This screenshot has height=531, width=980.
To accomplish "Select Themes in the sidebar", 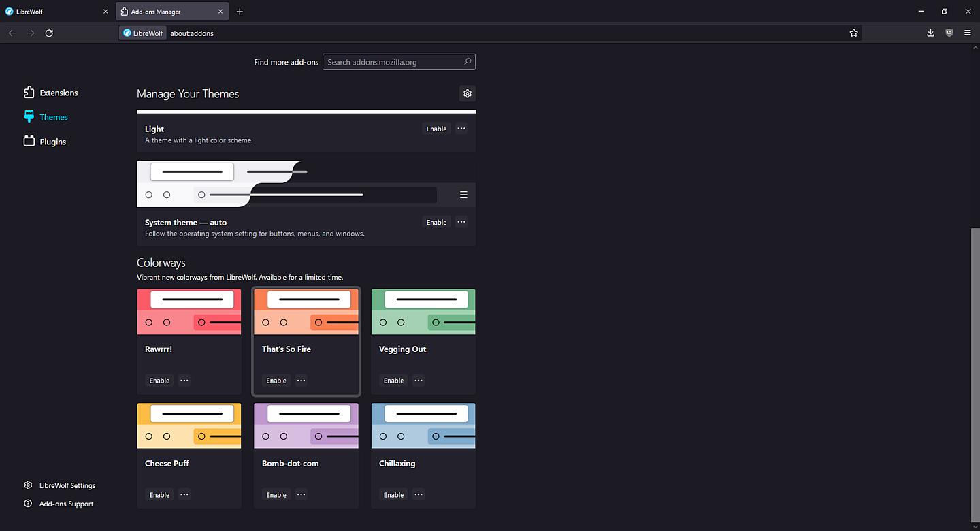I will click(x=46, y=117).
